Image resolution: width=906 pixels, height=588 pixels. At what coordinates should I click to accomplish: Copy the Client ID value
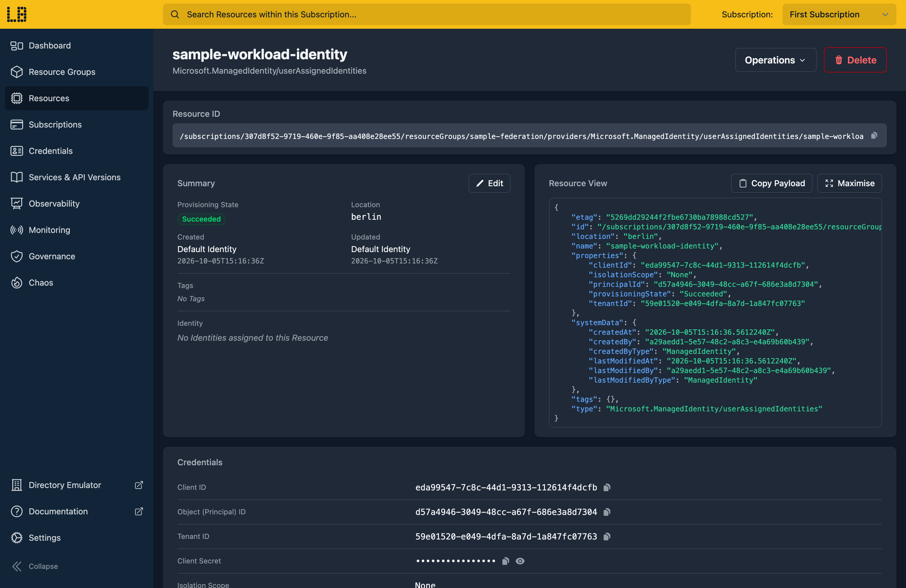(x=607, y=487)
